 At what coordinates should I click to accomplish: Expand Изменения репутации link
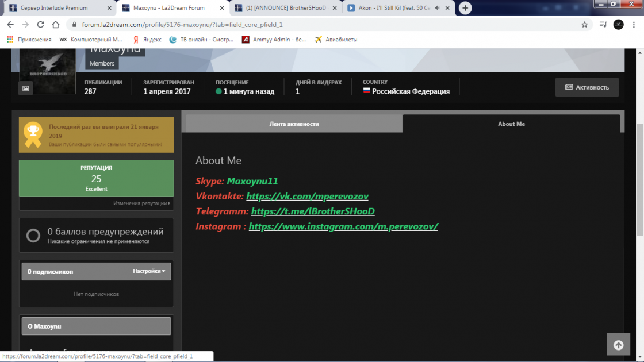click(141, 203)
